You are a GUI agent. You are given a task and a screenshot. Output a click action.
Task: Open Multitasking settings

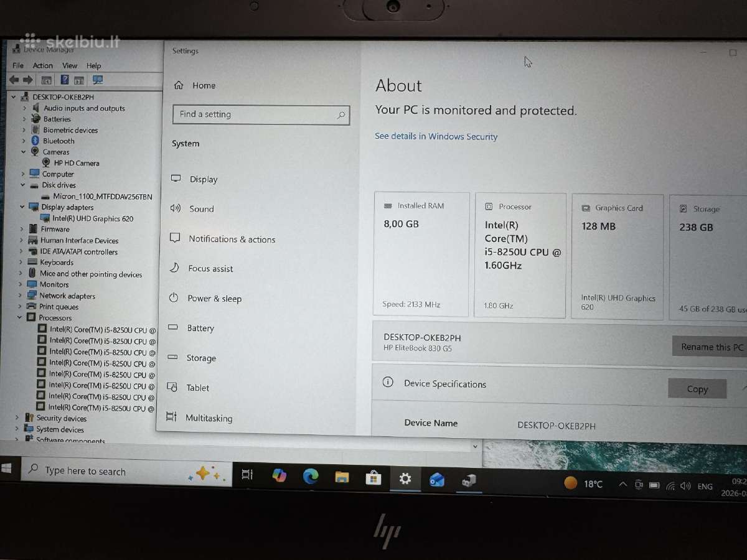point(200,418)
